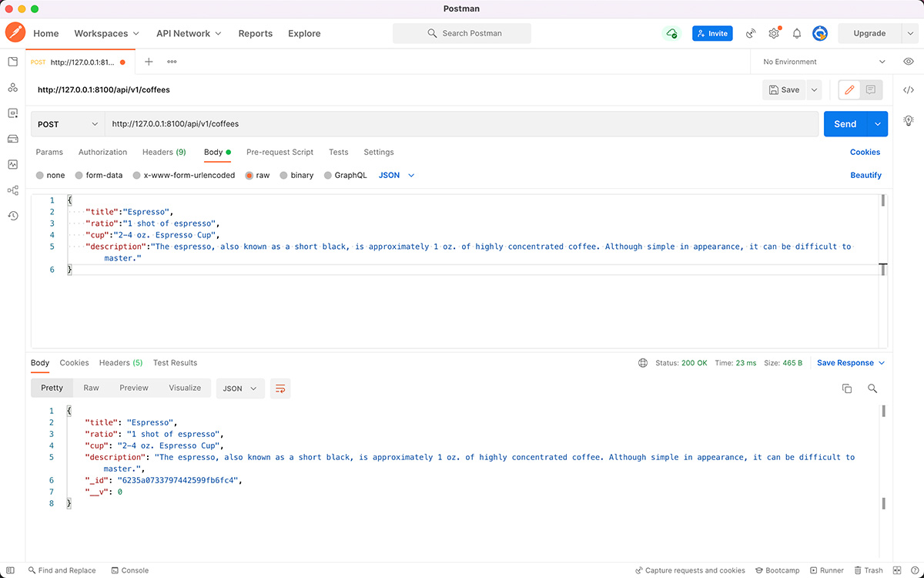This screenshot has width=924, height=578.
Task: Open the Flows sidebar icon
Action: (12, 190)
